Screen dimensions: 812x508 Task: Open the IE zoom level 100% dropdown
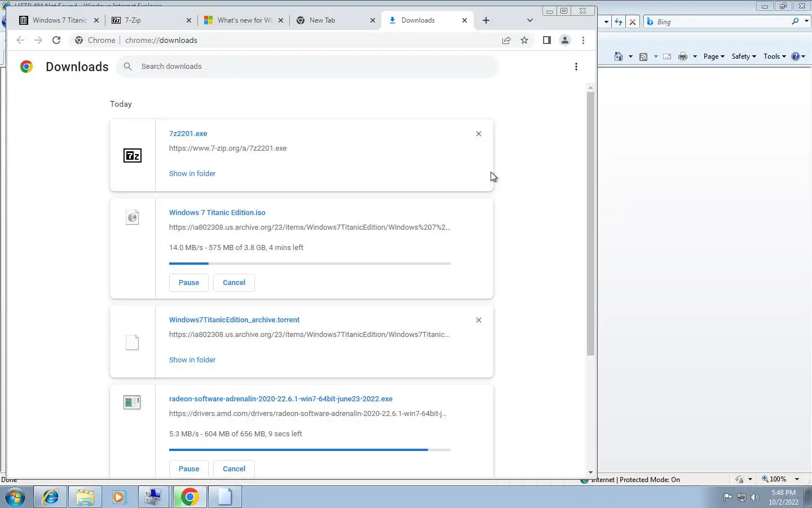coord(797,479)
